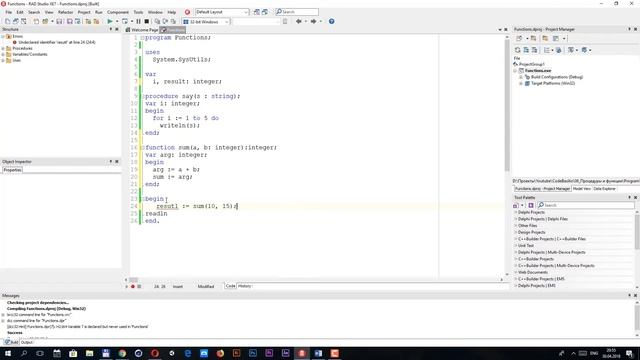Expand Unit Test category in Tool Palette

[x=516, y=246]
